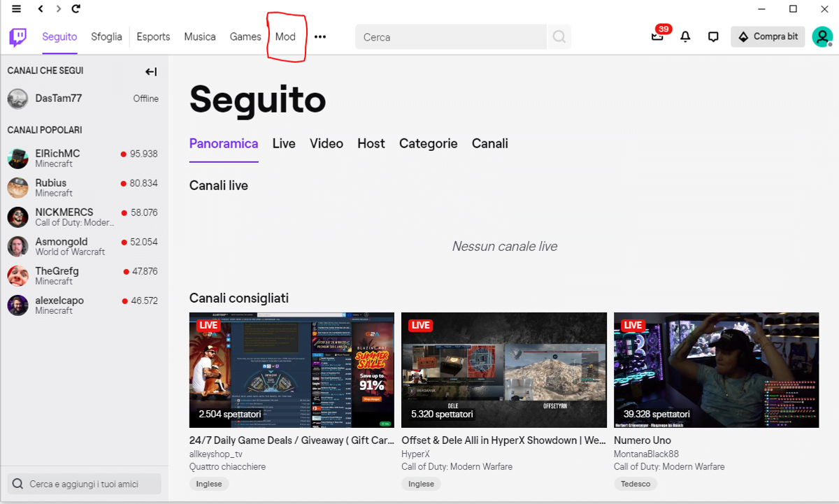Switch to the Video tab
This screenshot has height=504, width=839.
tap(327, 143)
